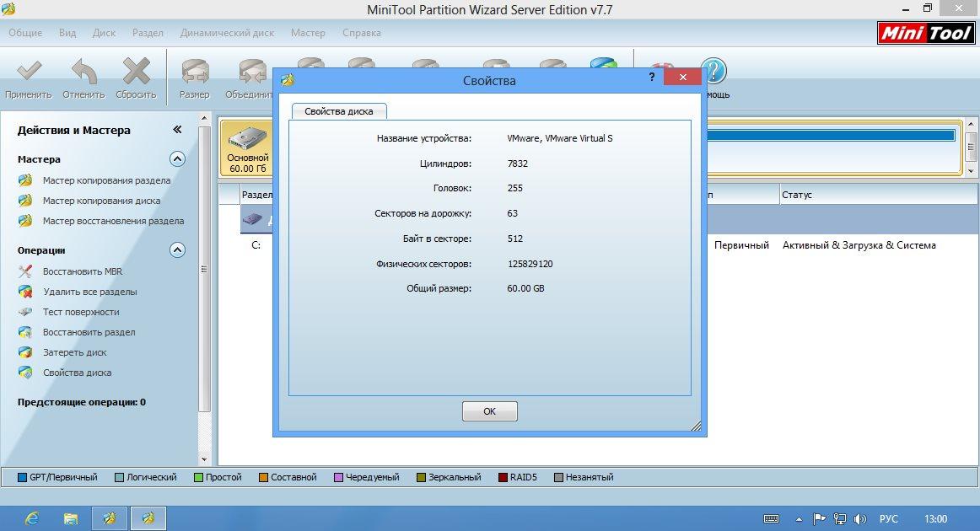Click the MiniTool logo in the top corner
The image size is (980, 531).
[926, 33]
